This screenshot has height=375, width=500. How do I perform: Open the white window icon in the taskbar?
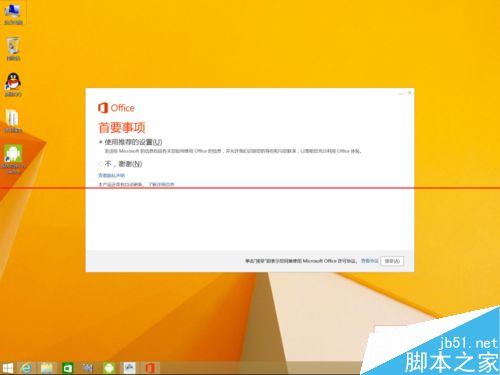[129, 368]
